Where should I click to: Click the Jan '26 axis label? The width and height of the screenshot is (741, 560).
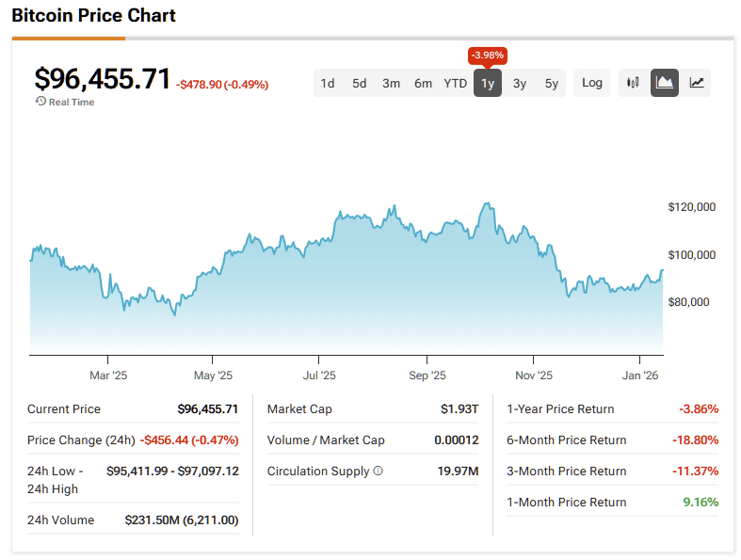pos(640,376)
